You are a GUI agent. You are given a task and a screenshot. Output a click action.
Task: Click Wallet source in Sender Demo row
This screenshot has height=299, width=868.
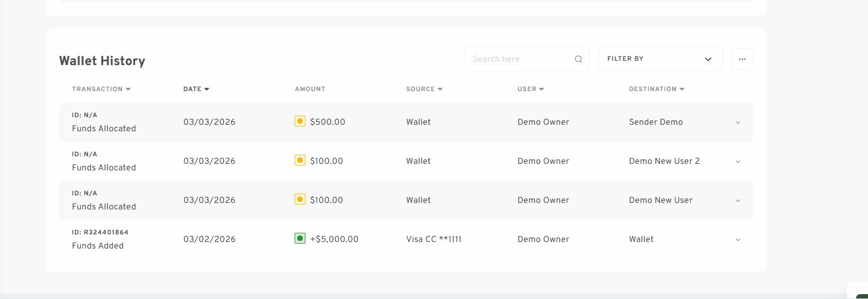pos(418,122)
